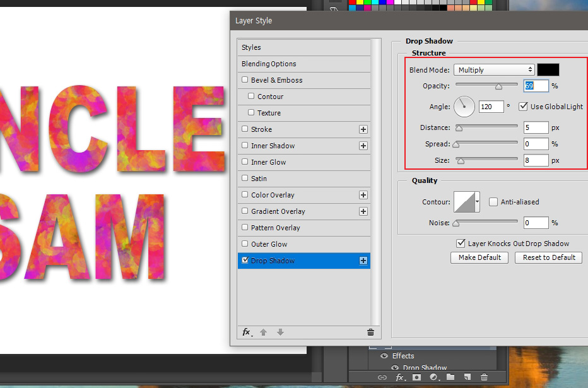The image size is (588, 388).
Task: Select the Outer Glow entry label
Action: click(x=269, y=244)
